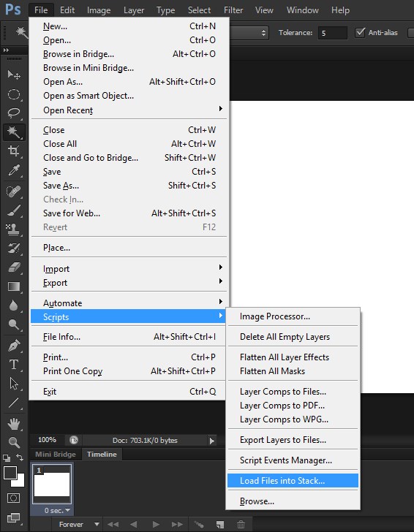Choose Load Files into Stack...
Image resolution: width=414 pixels, height=532 pixels.
click(293, 481)
